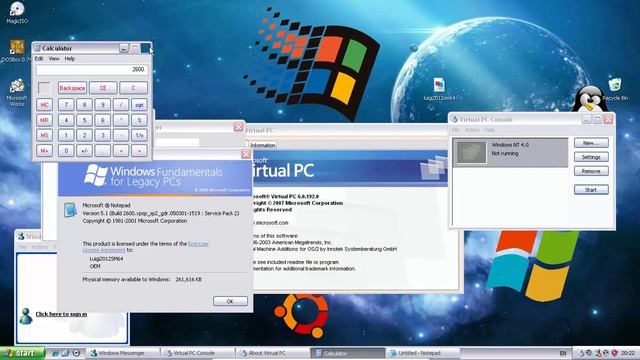Click the calculator M+ button
Image resolution: width=640 pixels, height=360 pixels.
tap(44, 151)
